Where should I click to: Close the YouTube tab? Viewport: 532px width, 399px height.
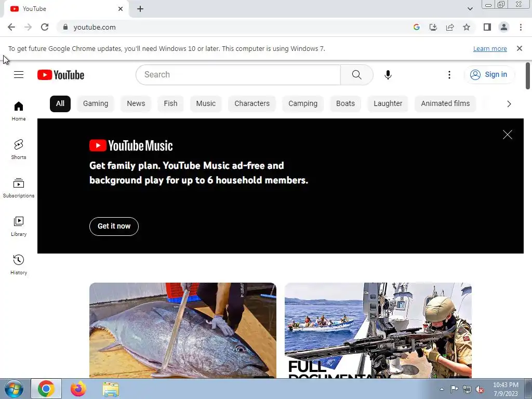121,9
